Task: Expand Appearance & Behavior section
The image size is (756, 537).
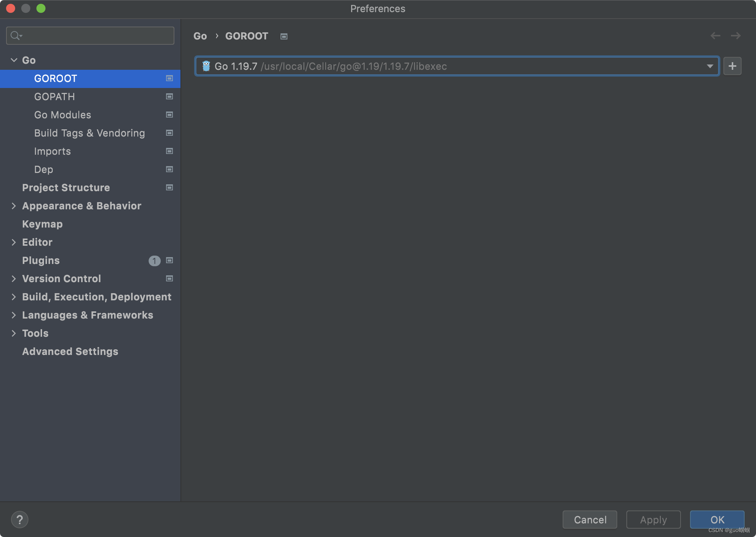Action: [x=14, y=206]
